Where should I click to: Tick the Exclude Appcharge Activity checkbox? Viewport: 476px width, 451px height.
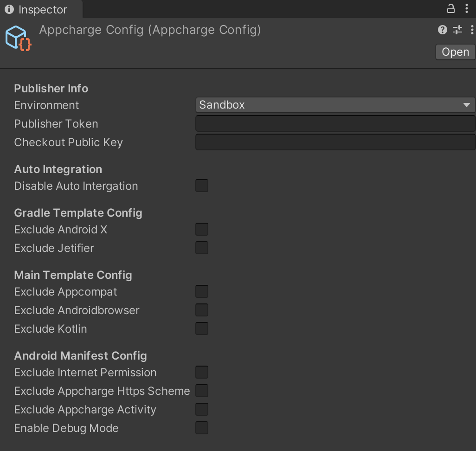(202, 409)
